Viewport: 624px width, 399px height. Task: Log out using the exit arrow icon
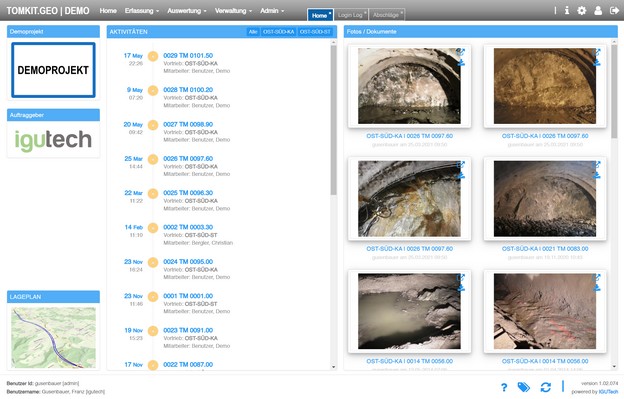coord(614,11)
